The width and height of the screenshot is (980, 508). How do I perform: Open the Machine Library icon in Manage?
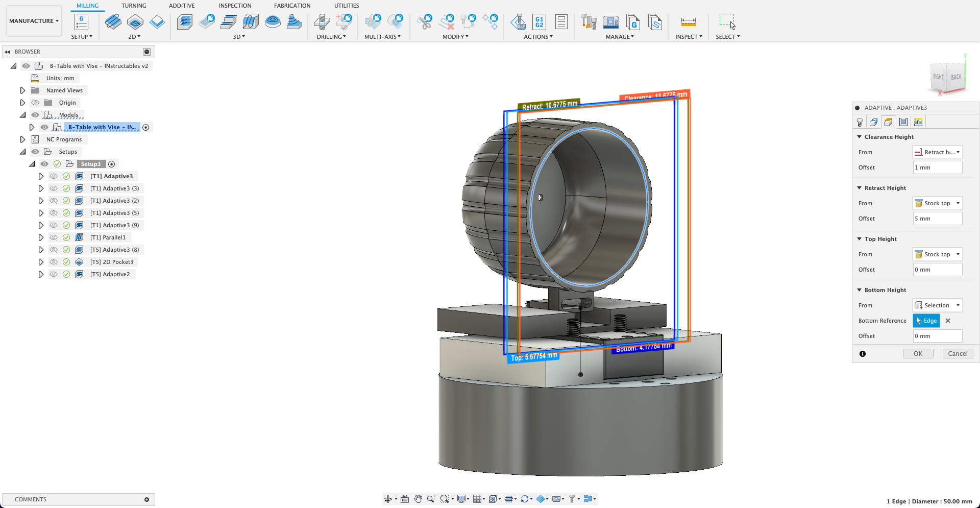tap(611, 22)
